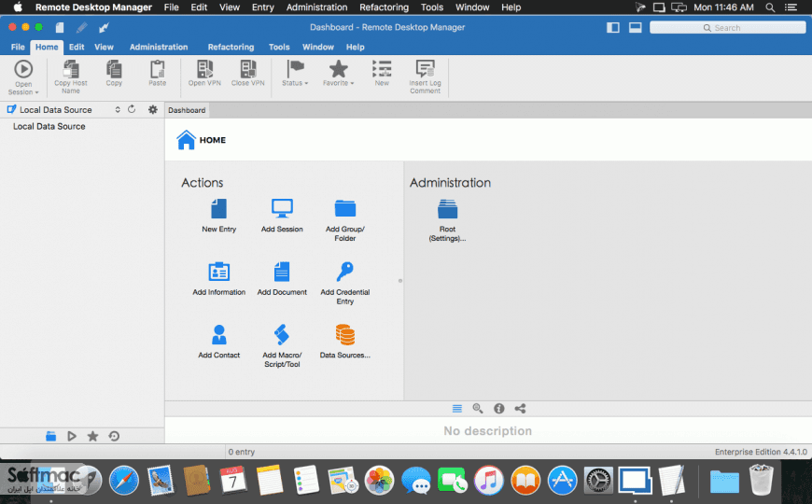This screenshot has height=504, width=812.
Task: Click the Add Session action
Action: [x=282, y=216]
